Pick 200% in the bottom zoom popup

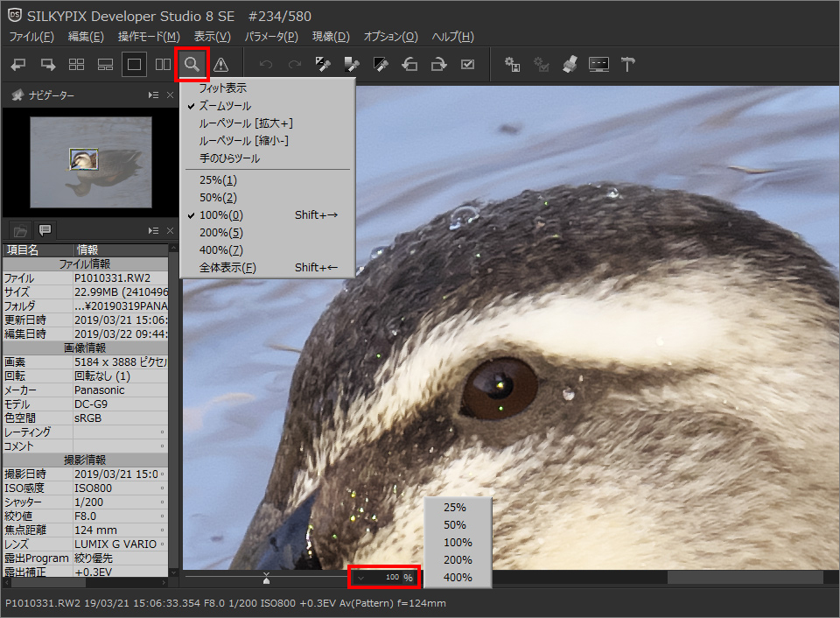[x=458, y=560]
